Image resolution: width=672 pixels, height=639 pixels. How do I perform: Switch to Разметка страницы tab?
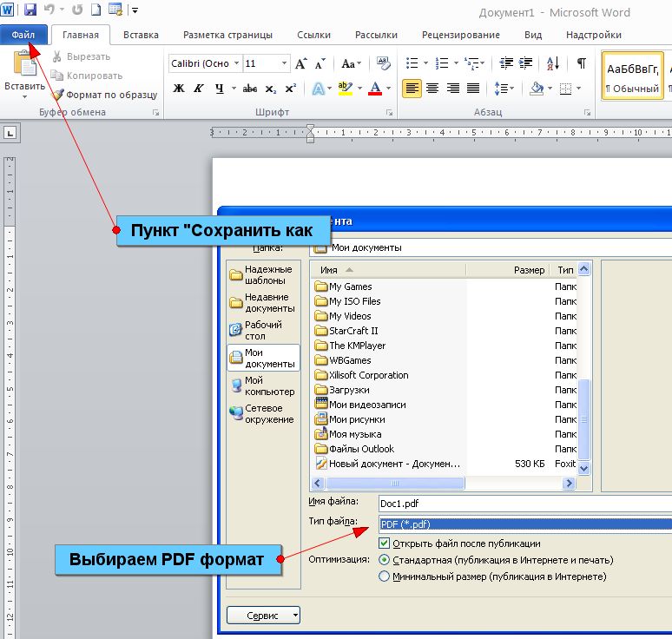click(228, 35)
